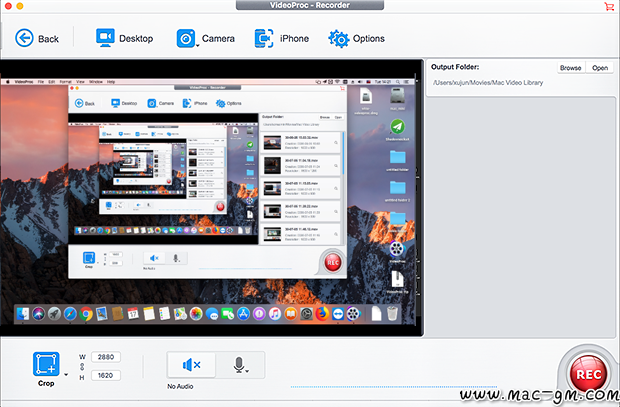Expand the Crop preset dropdown arrow
The height and width of the screenshot is (407, 620).
coord(66,375)
